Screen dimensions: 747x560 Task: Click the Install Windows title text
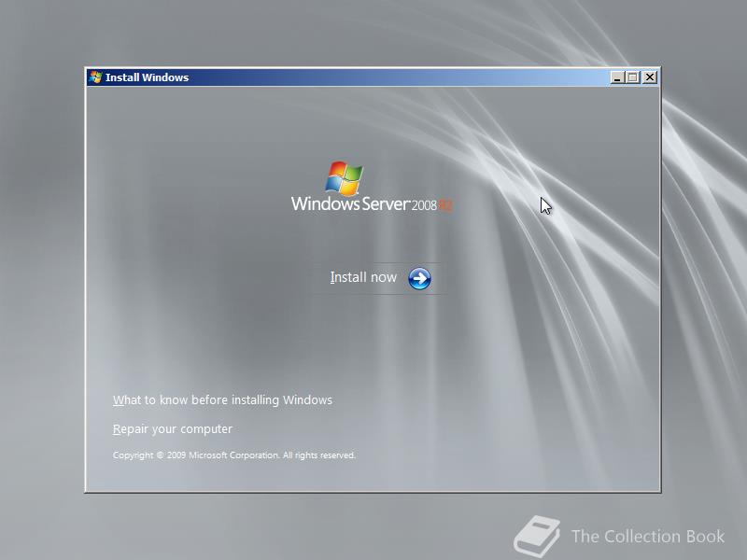tap(147, 77)
